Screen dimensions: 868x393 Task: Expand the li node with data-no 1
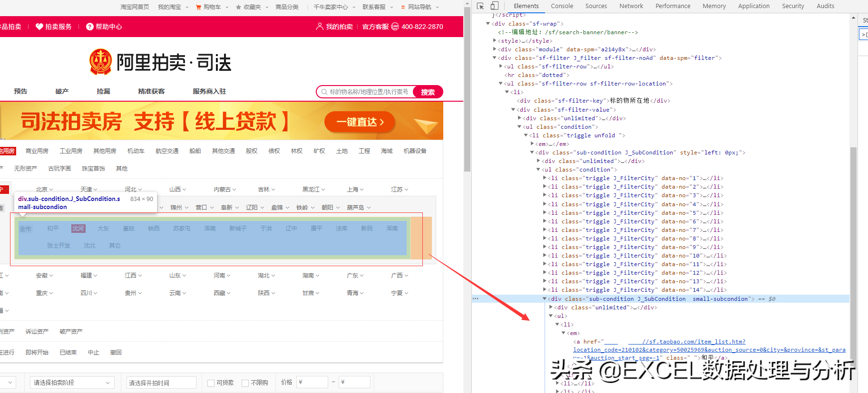point(545,178)
